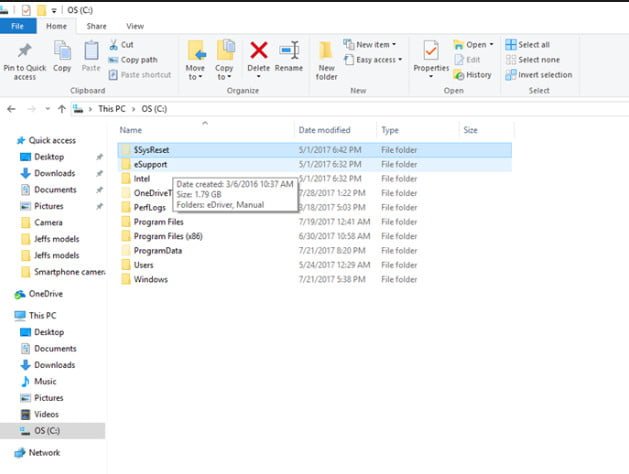Go up one folder level
Viewport: 629px width, 474px height.
point(61,109)
